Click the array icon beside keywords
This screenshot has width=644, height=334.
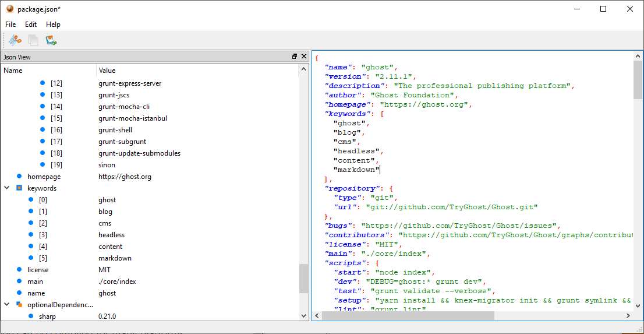(x=19, y=188)
